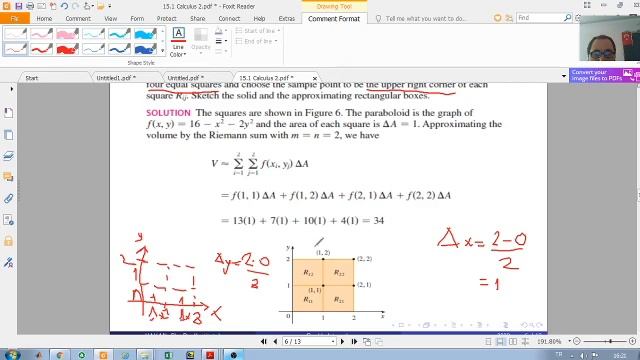The width and height of the screenshot is (640, 360).
Task: Open the Pages thumbnail panel in sidebar
Action: click(9, 135)
